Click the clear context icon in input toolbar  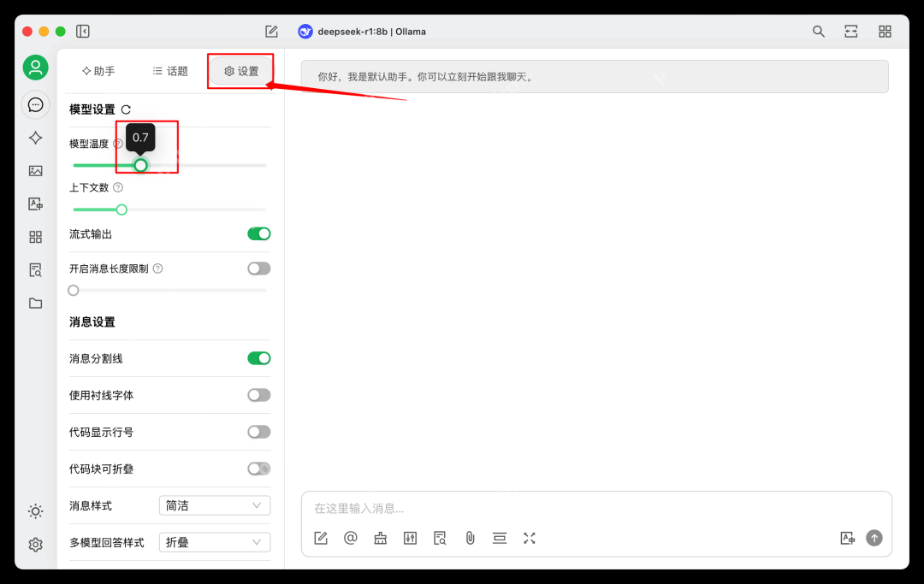pos(500,538)
